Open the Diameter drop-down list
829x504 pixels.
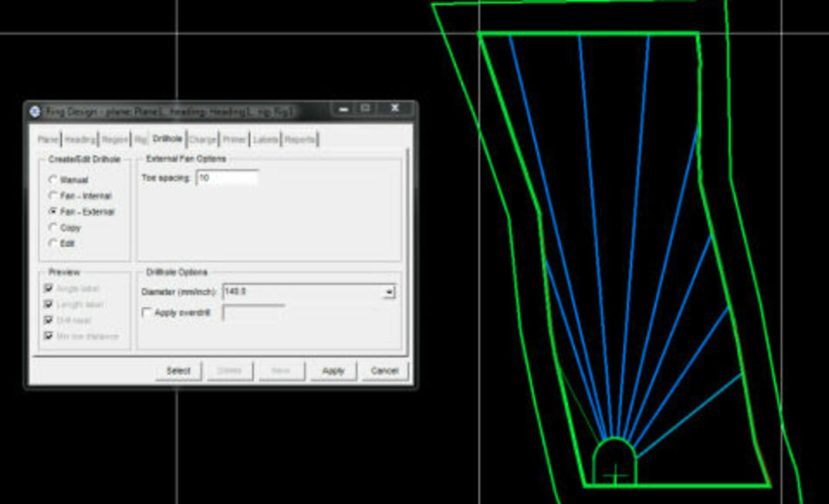click(x=388, y=292)
